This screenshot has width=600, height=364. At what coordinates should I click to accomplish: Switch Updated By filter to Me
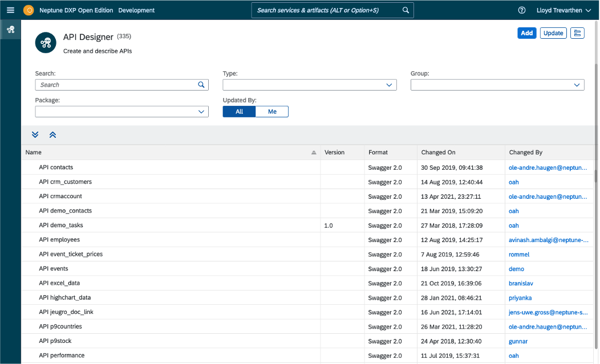[x=272, y=112]
